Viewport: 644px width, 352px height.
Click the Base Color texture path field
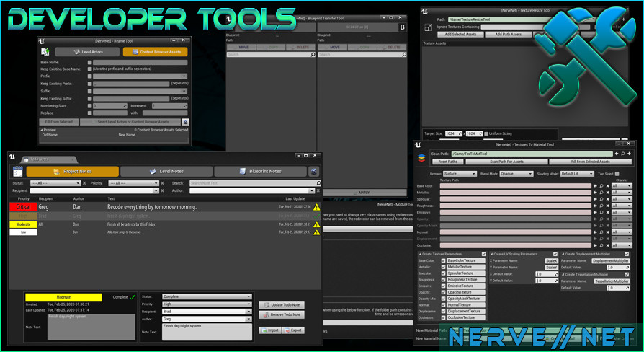pyautogui.click(x=516, y=186)
